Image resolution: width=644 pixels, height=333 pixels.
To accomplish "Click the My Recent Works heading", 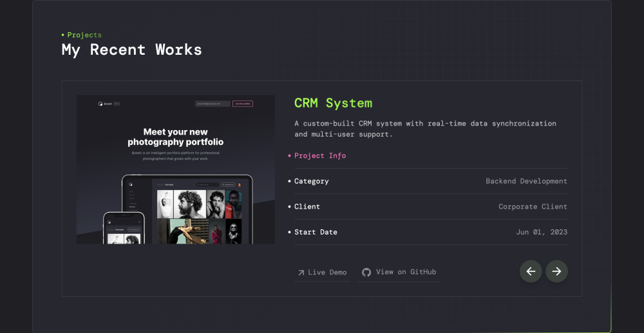I will (131, 50).
